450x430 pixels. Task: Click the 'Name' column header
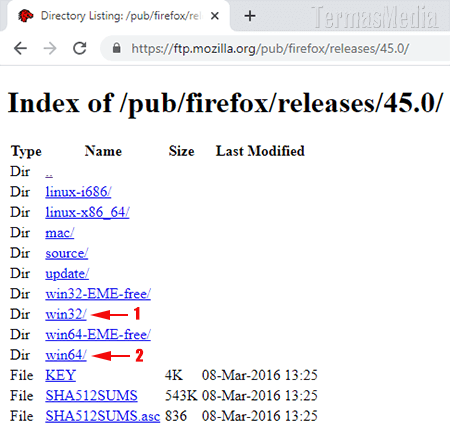coord(103,151)
